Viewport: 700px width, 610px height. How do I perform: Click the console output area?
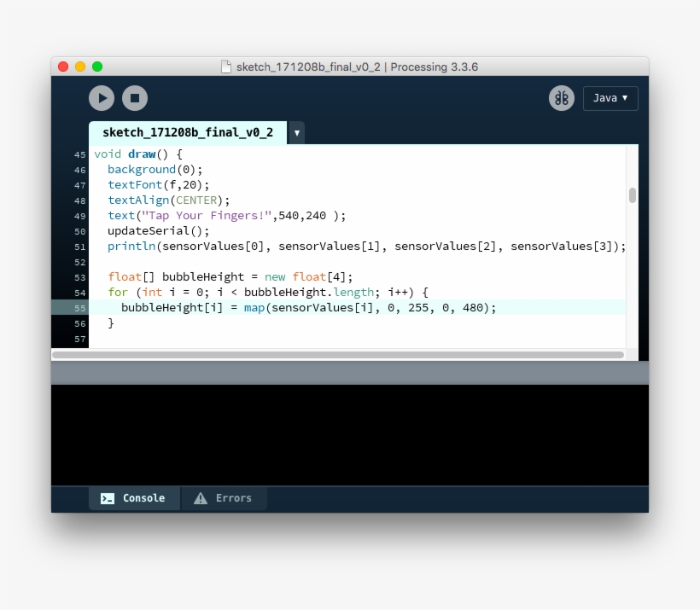(x=350, y=435)
